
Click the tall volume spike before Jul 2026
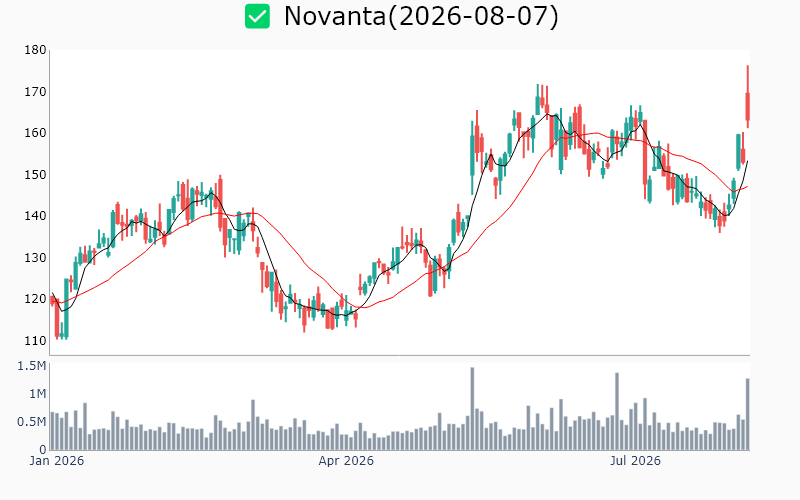point(617,411)
